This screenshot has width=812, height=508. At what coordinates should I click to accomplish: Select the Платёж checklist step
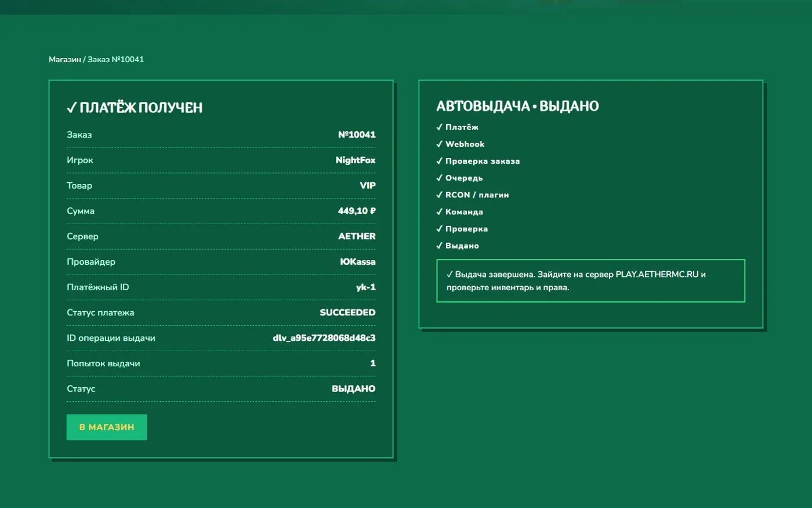pyautogui.click(x=457, y=127)
